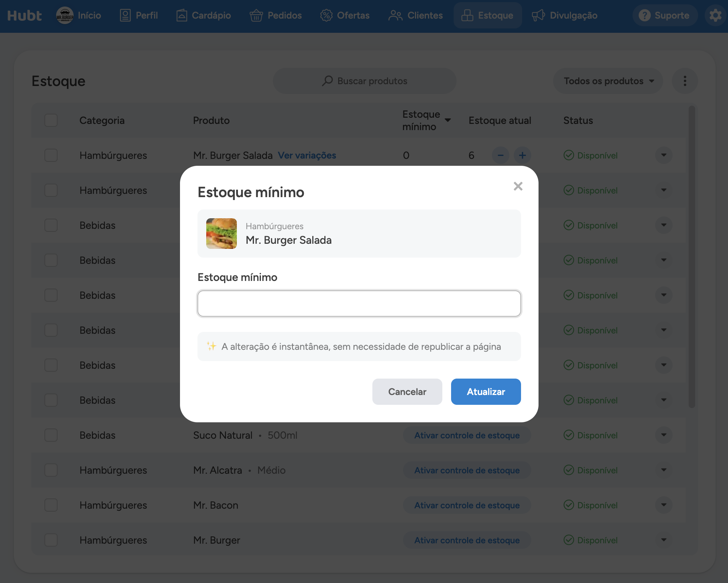
Task: Select the Estoque navigation tab
Action: (488, 15)
